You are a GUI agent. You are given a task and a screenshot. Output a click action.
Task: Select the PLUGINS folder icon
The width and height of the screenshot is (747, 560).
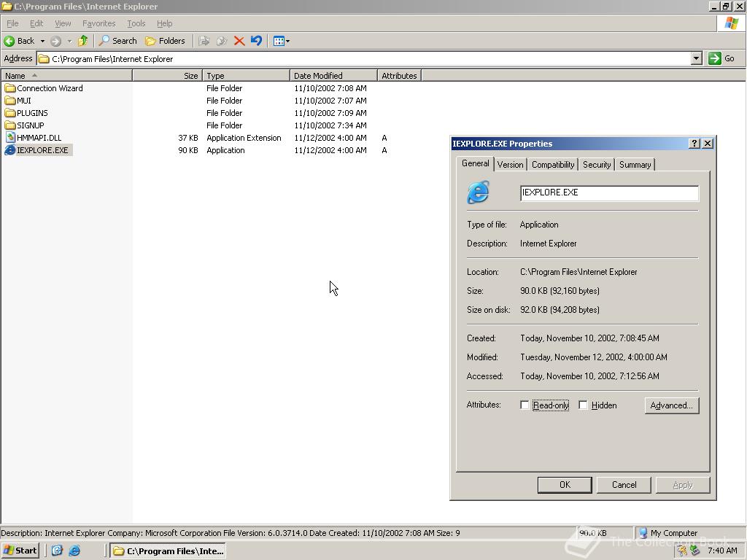[10, 113]
